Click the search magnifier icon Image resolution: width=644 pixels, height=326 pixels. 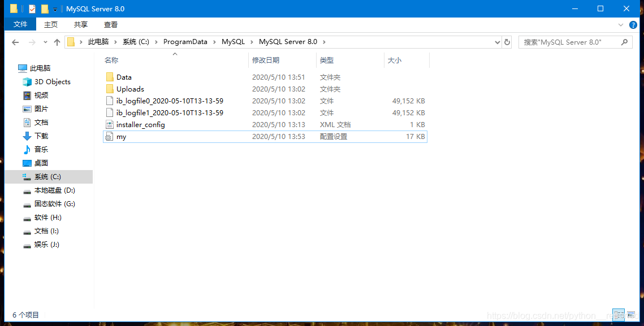point(624,42)
